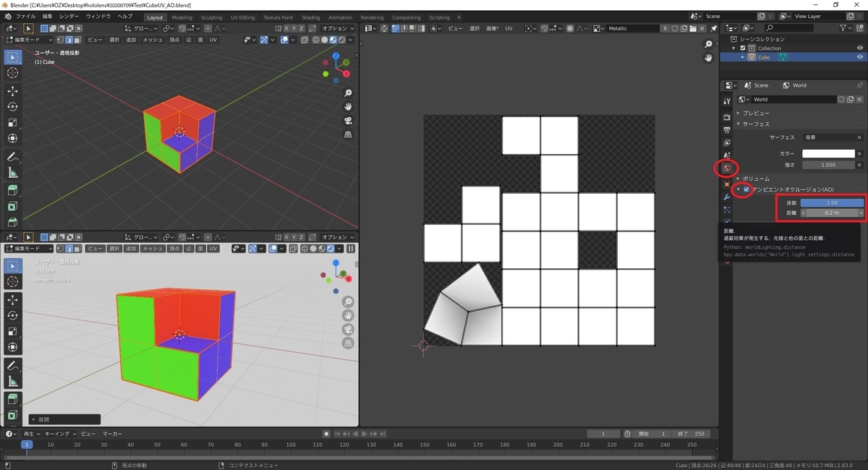Open the Output properties tab
Viewport: 868px width, 470px height.
[x=726, y=129]
